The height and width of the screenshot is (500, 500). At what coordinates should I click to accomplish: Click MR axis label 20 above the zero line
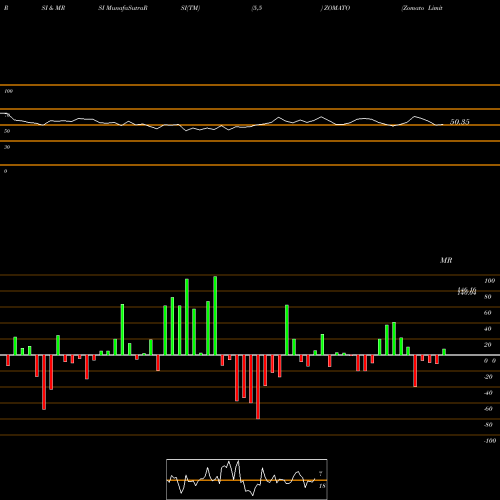tap(488, 345)
